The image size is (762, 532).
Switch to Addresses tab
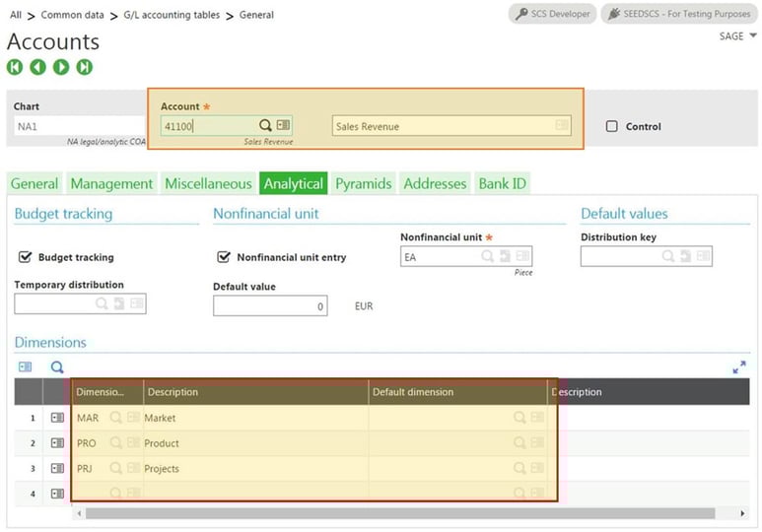[435, 183]
